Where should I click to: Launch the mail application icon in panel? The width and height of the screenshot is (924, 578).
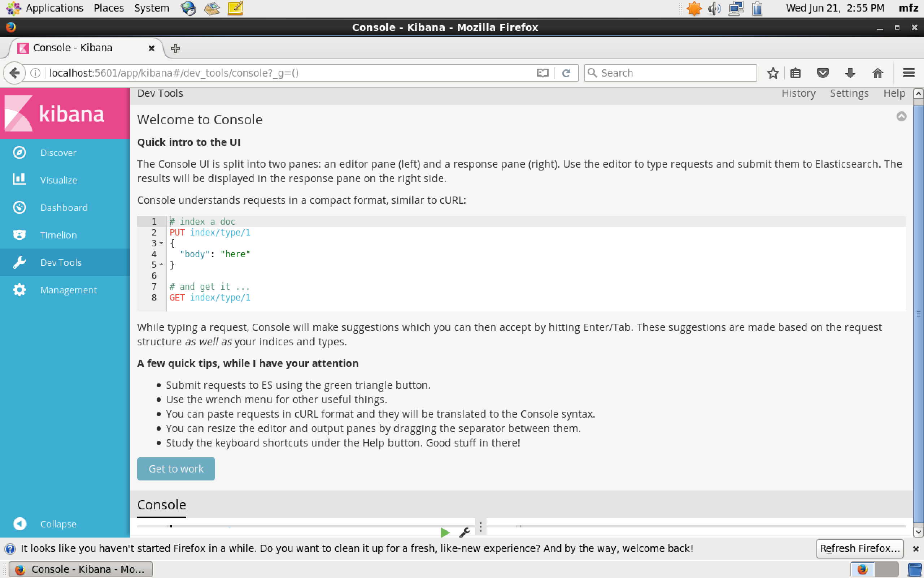click(212, 8)
